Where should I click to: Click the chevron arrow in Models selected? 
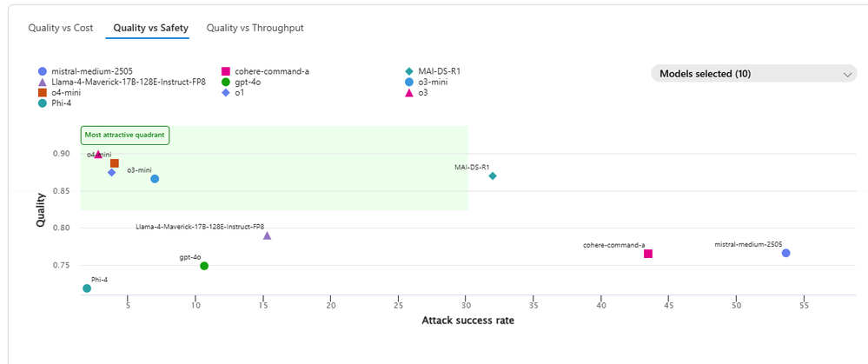847,74
